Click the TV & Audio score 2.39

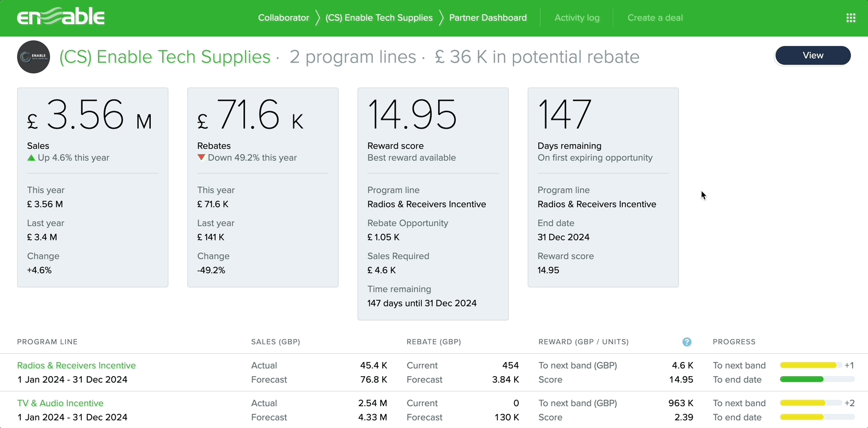coord(684,417)
